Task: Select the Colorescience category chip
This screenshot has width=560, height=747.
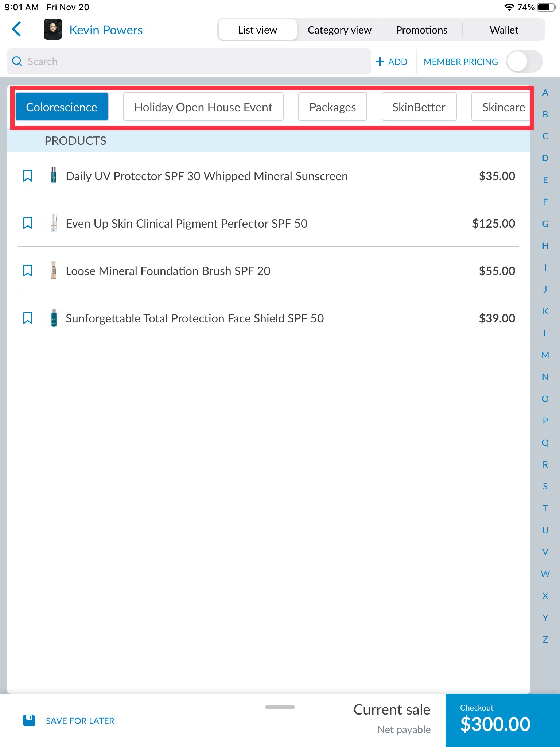Action: click(x=62, y=107)
